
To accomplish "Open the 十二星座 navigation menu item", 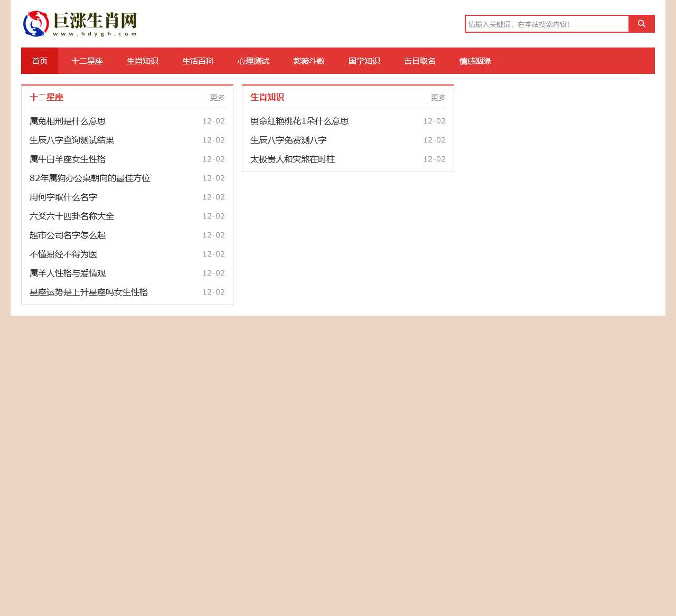I will 87,61.
